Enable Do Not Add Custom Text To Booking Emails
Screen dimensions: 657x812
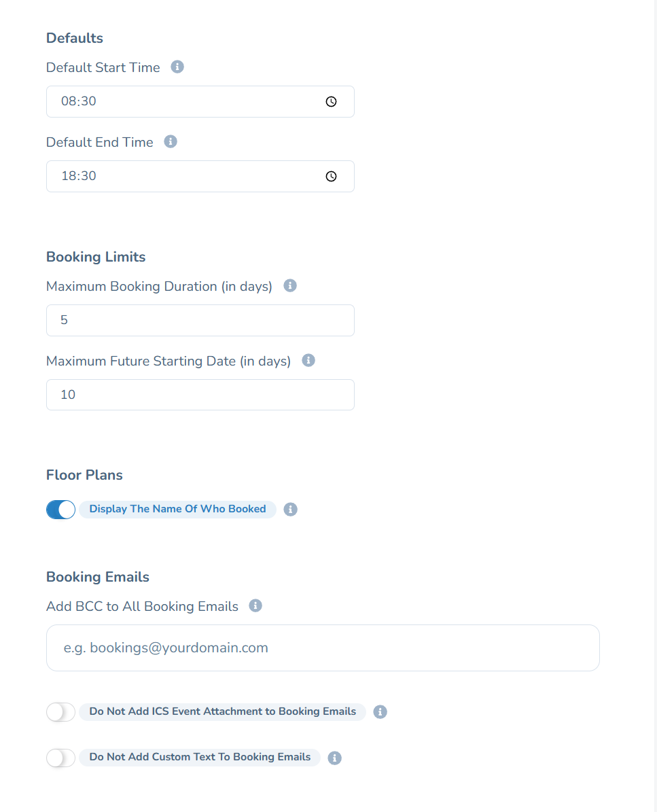tap(60, 757)
